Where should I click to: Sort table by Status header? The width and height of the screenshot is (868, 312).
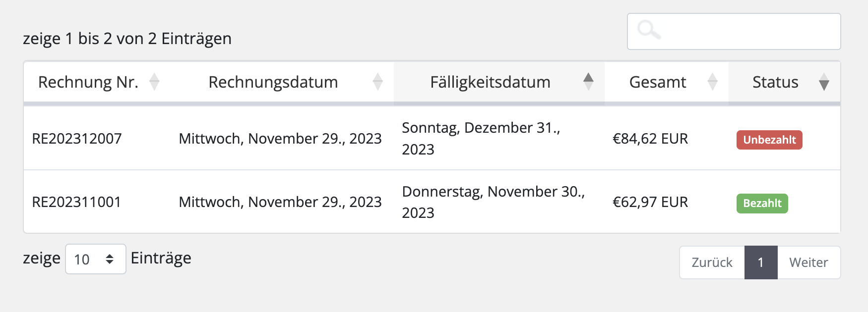pyautogui.click(x=775, y=82)
